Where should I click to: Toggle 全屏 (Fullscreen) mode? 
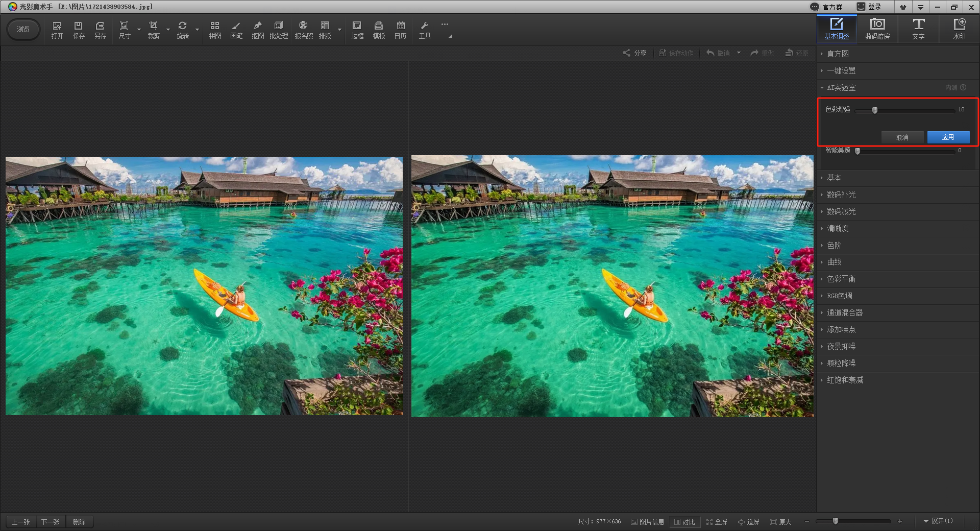pos(717,522)
